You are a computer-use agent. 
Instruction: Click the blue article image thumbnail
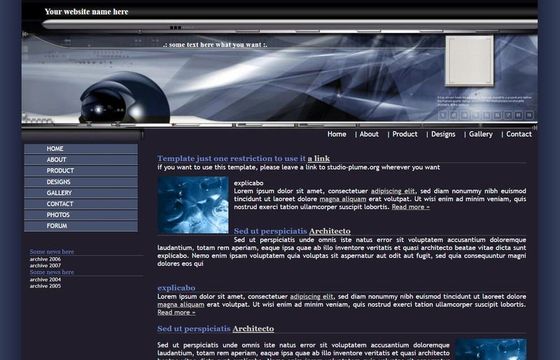coord(193,205)
